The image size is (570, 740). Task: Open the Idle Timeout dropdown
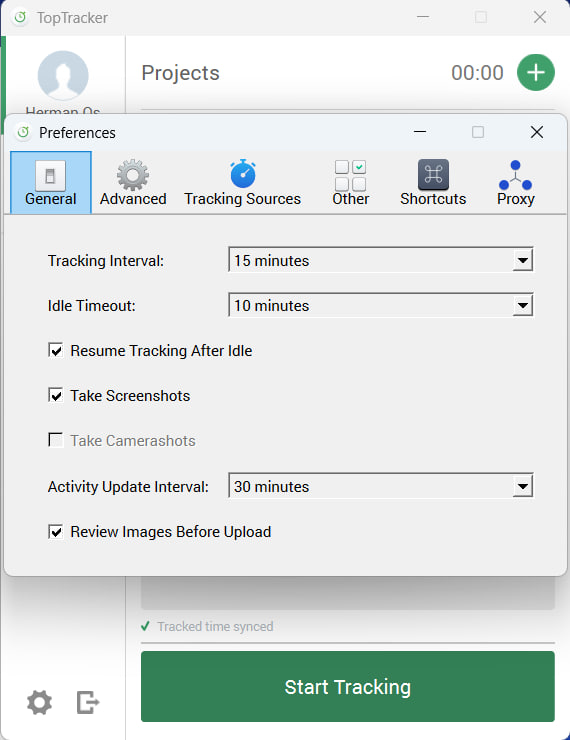[x=381, y=305]
